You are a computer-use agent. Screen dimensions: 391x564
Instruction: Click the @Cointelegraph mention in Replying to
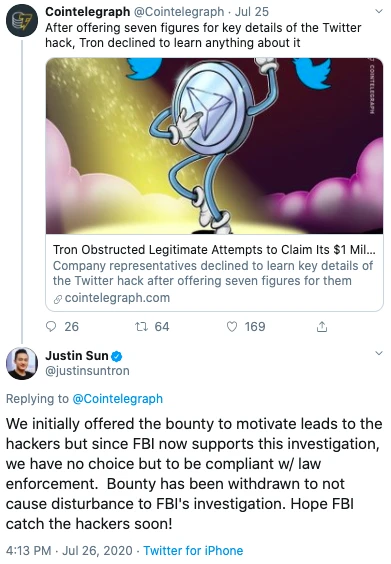pos(118,399)
